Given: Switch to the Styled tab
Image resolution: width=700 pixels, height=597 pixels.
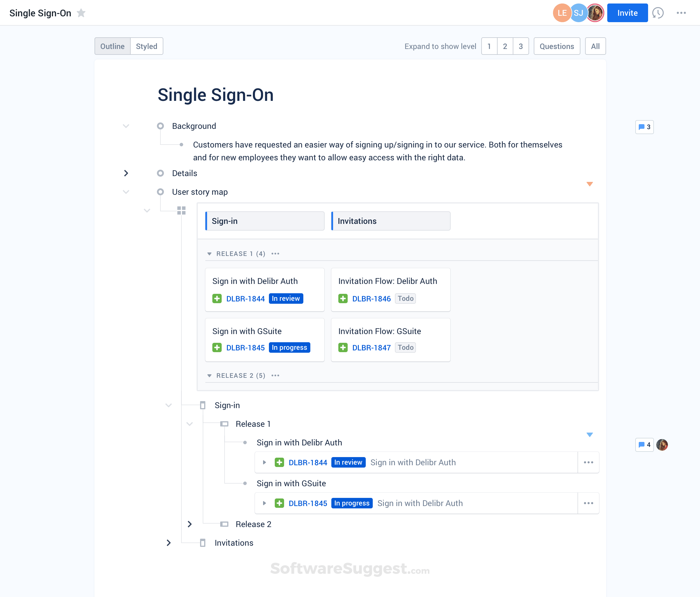Looking at the screenshot, I should [x=146, y=46].
